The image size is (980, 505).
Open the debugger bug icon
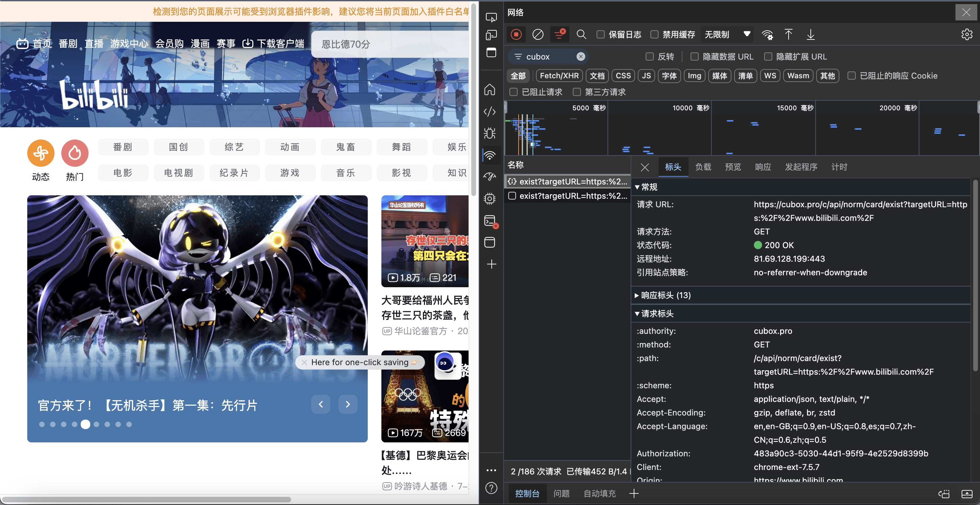[x=490, y=133]
